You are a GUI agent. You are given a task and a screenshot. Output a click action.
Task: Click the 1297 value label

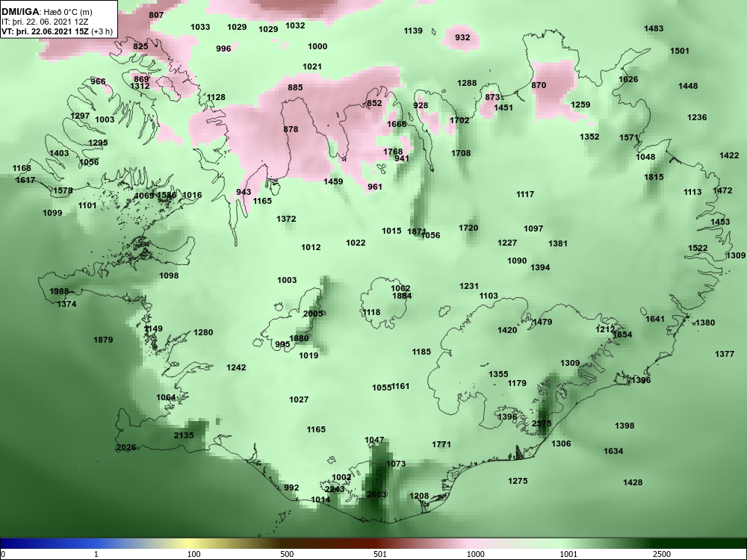80,116
